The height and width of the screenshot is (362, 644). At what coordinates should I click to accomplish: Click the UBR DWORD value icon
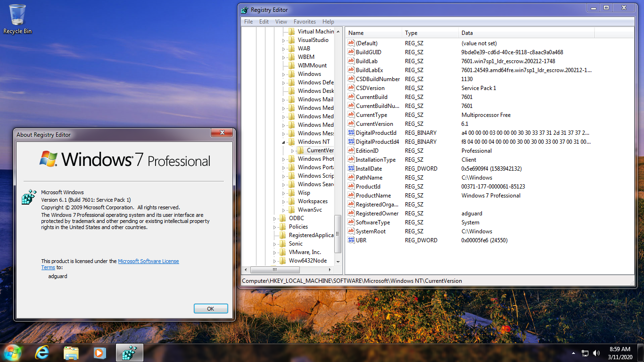click(351, 240)
